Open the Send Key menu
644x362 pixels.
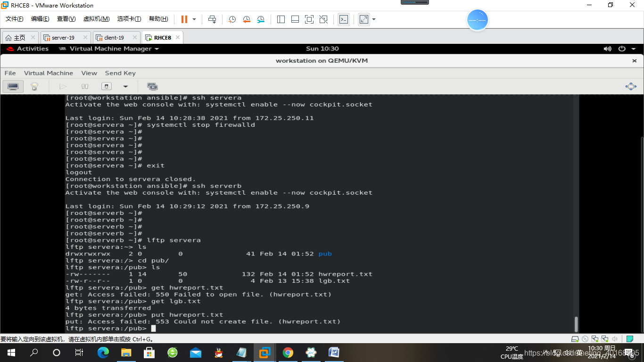[x=120, y=73]
